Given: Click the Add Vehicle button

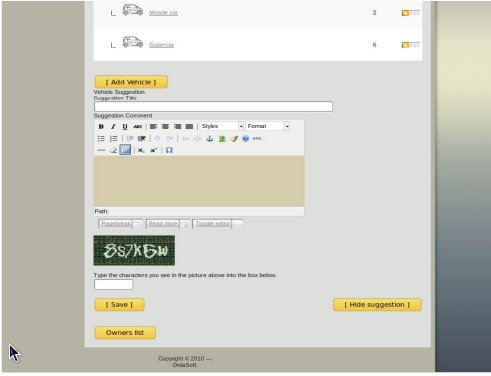Looking at the screenshot, I should pyautogui.click(x=131, y=82).
